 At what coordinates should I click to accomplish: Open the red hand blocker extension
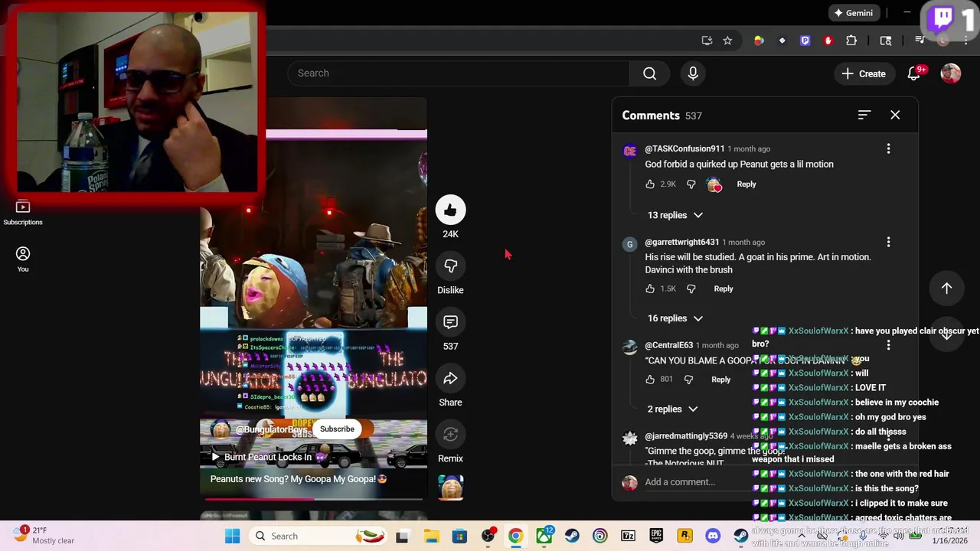[828, 41]
